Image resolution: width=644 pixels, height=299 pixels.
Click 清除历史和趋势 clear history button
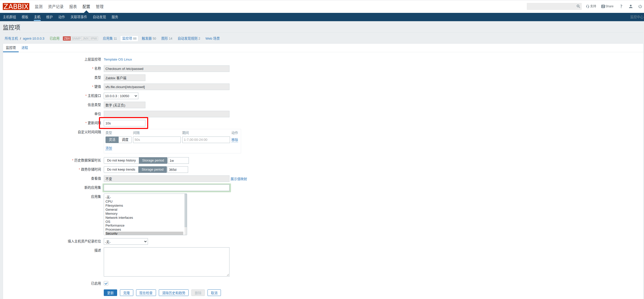(174, 293)
